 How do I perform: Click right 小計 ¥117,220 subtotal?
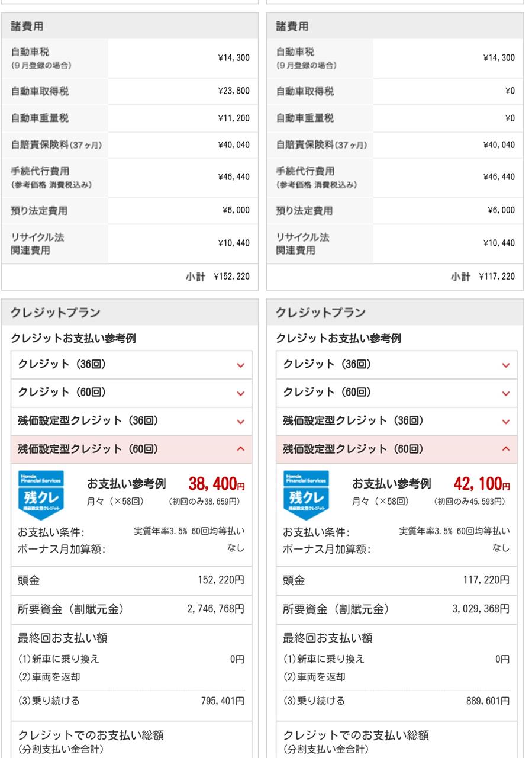[483, 277]
